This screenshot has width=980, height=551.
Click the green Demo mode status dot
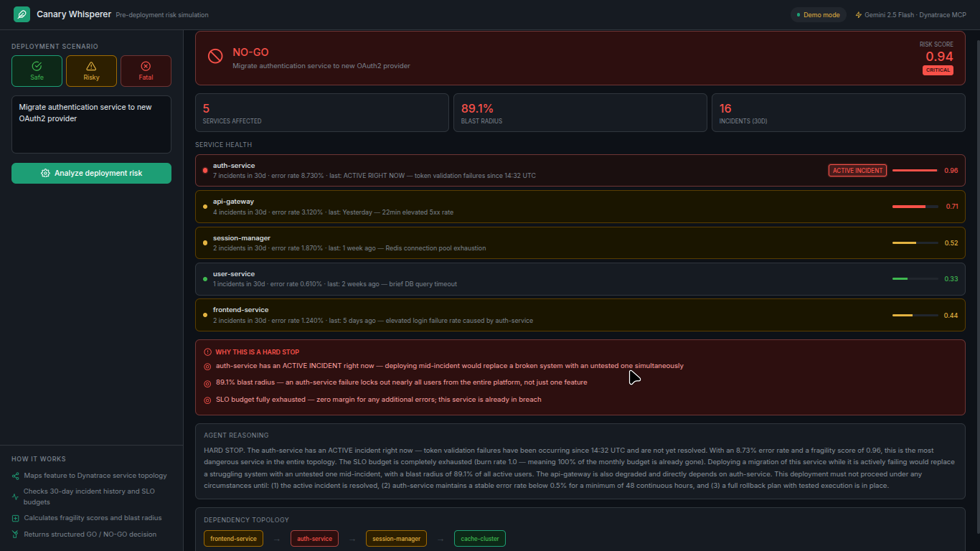798,14
